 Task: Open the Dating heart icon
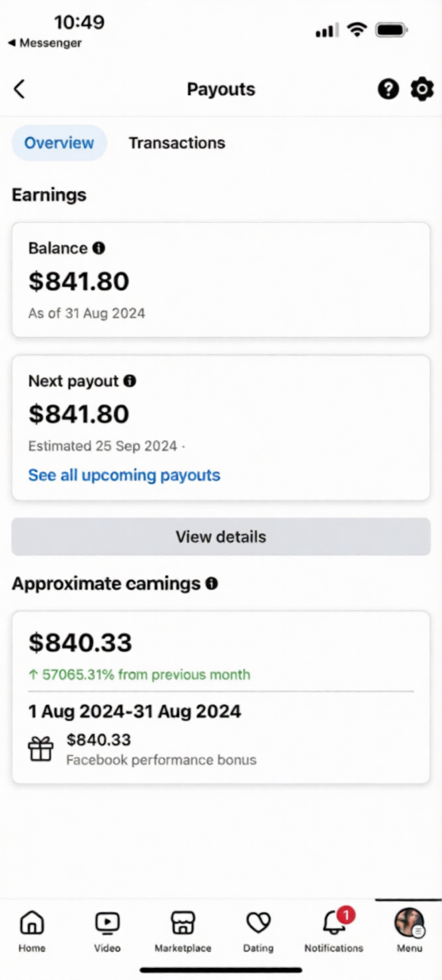(258, 930)
